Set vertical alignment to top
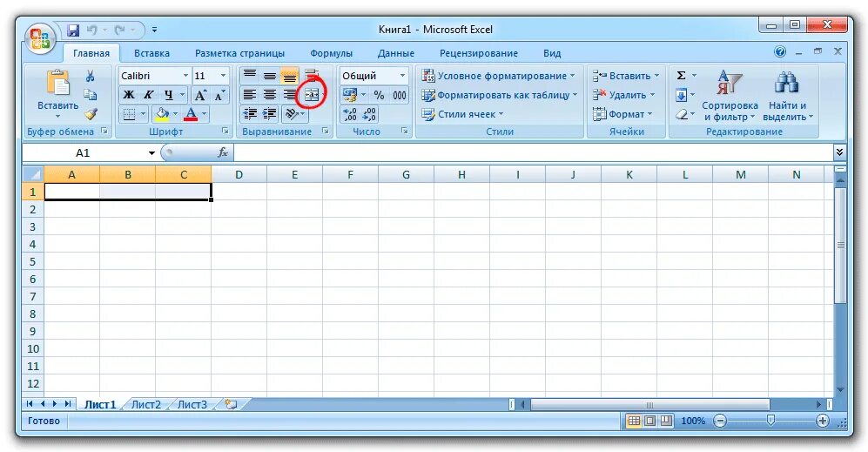 pos(250,75)
